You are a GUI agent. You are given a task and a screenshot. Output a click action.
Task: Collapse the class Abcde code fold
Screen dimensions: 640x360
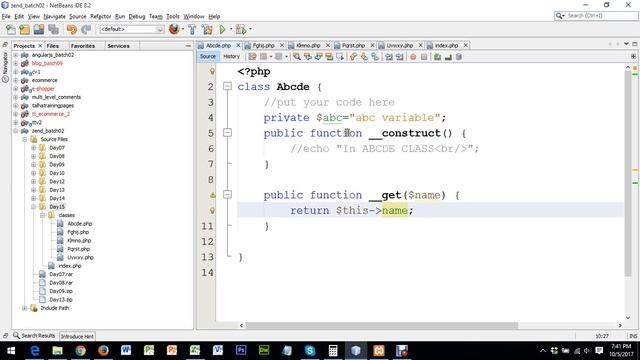point(227,86)
